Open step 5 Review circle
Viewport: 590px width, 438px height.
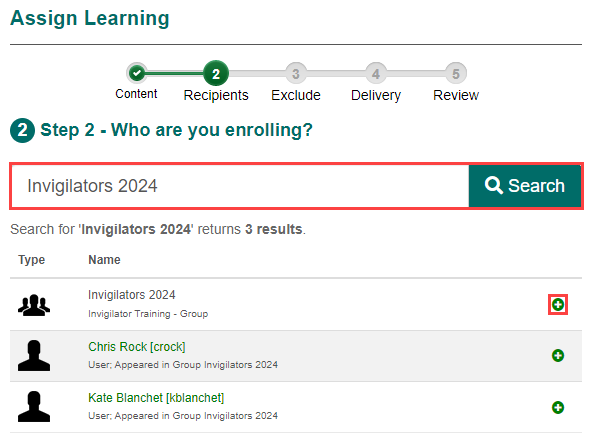[456, 73]
